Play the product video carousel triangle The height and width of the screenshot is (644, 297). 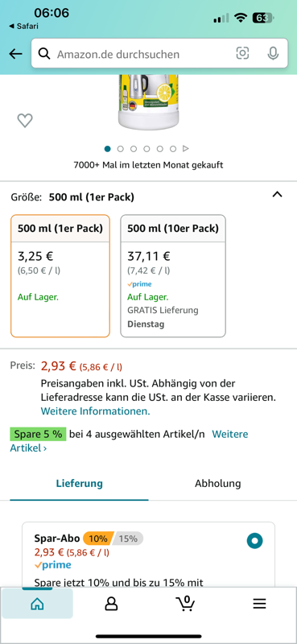pos(186,149)
